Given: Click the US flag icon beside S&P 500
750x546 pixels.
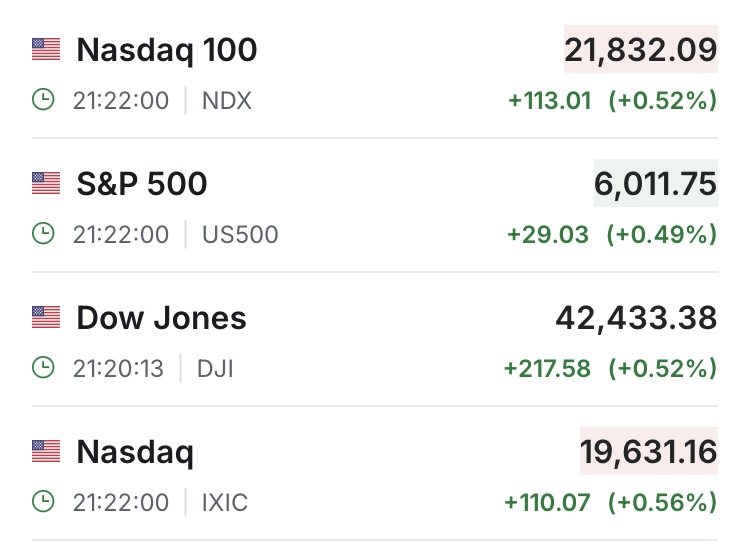Looking at the screenshot, I should click(x=46, y=183).
